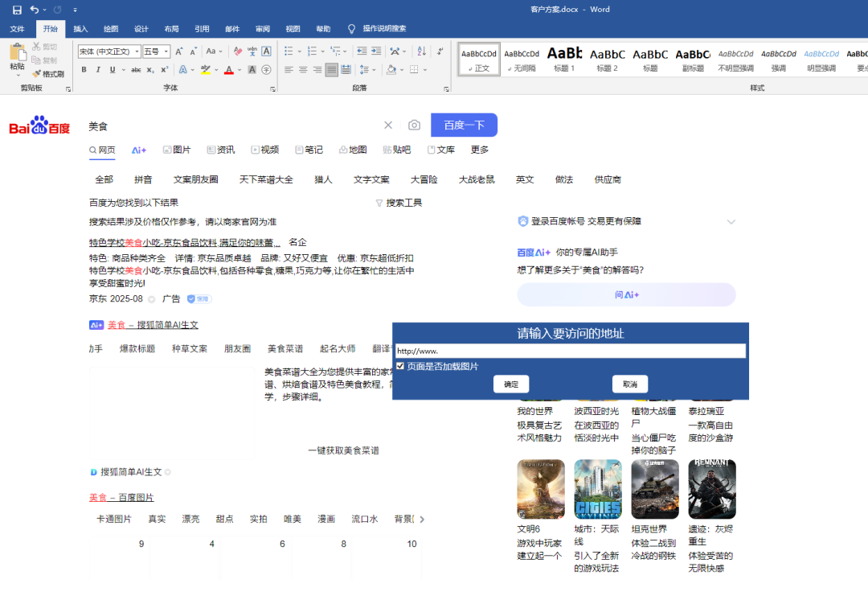Expand the bullets library arrow

300,51
